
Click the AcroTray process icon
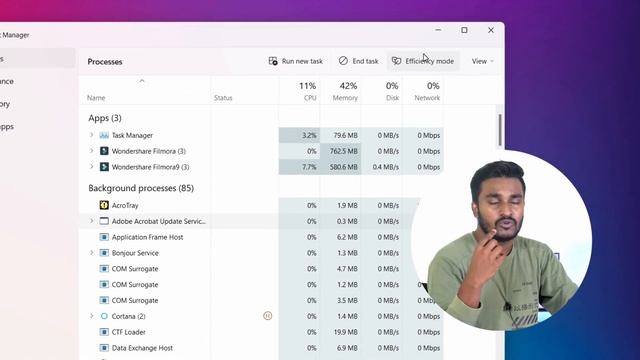[104, 205]
